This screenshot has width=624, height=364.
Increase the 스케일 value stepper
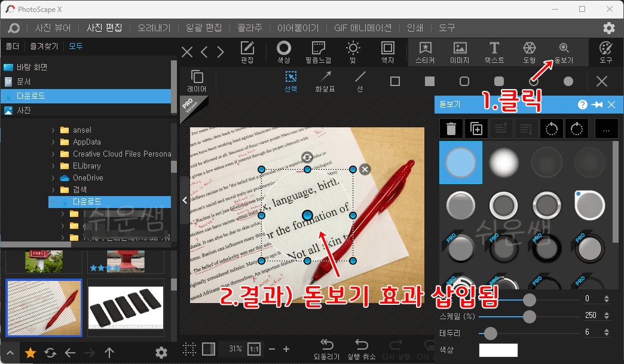[607, 313]
